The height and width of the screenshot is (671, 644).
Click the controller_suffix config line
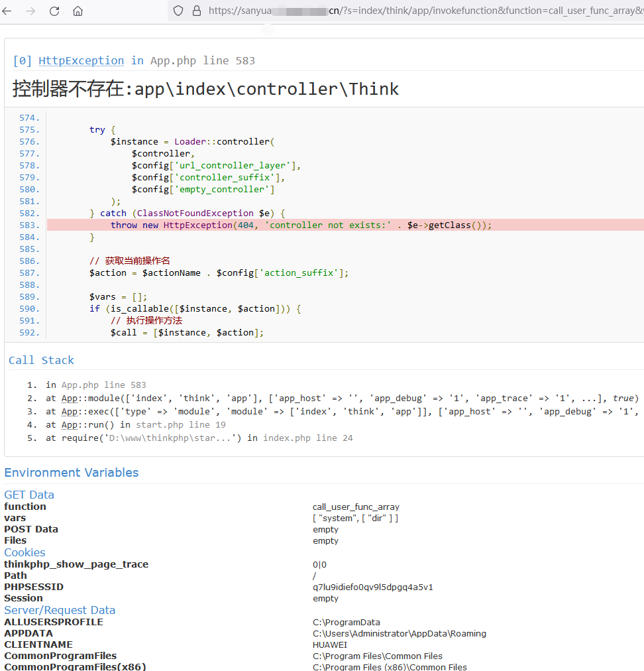208,178
